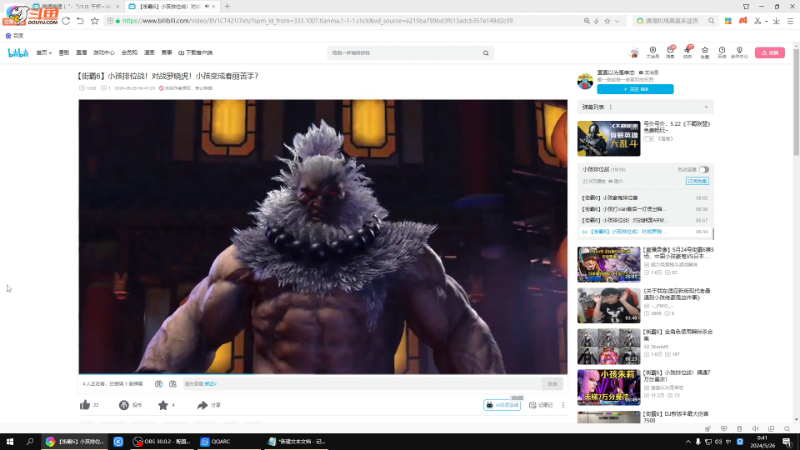Open recommended video titled 全角色圆周踢杀合集
800x450 pixels.
[x=678, y=335]
